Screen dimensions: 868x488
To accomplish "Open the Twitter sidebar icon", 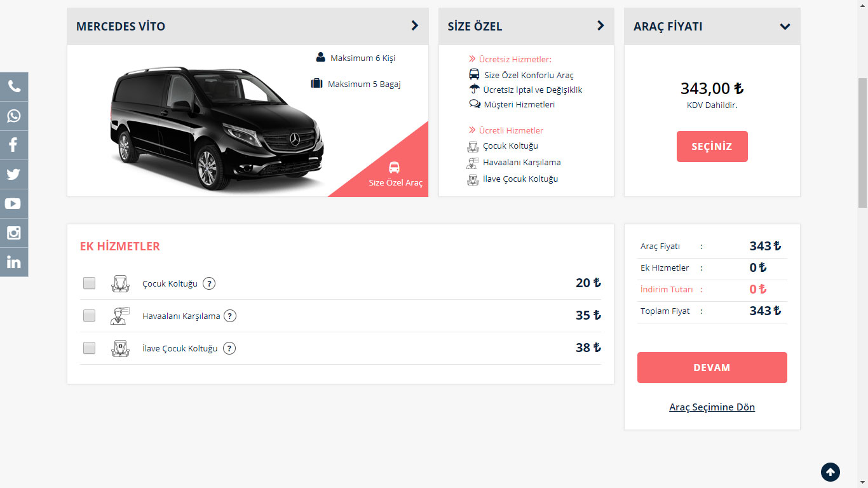I will click(14, 175).
